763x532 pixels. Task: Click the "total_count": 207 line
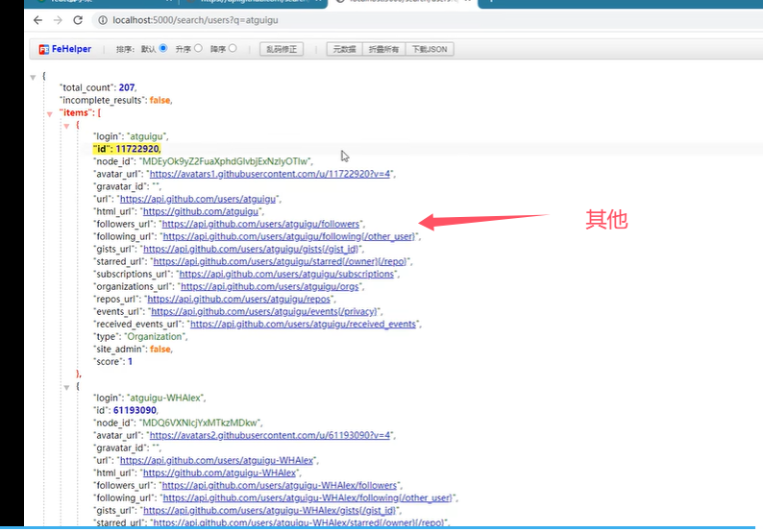pyautogui.click(x=98, y=87)
